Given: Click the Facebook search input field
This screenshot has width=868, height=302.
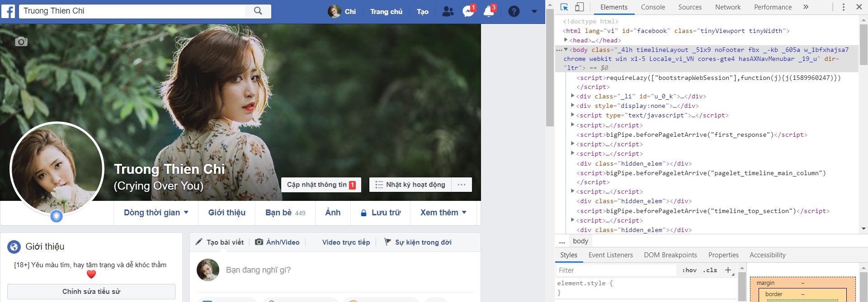Looking at the screenshot, I should [132, 11].
